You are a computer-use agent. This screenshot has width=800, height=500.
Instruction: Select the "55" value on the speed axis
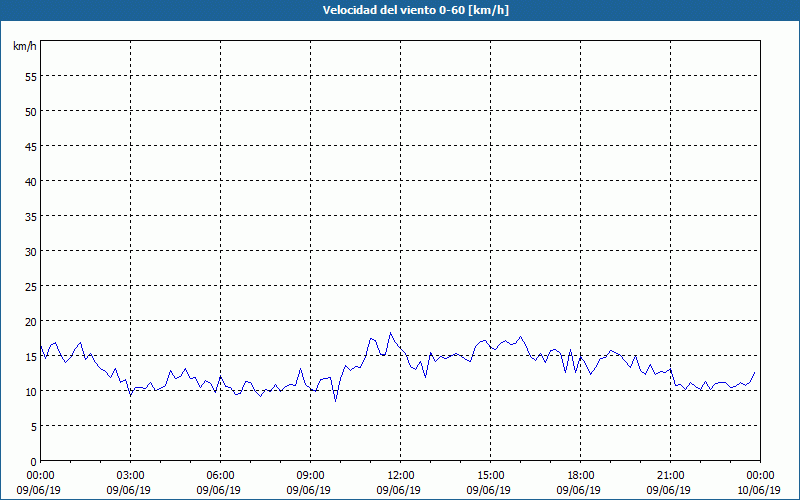(31, 76)
